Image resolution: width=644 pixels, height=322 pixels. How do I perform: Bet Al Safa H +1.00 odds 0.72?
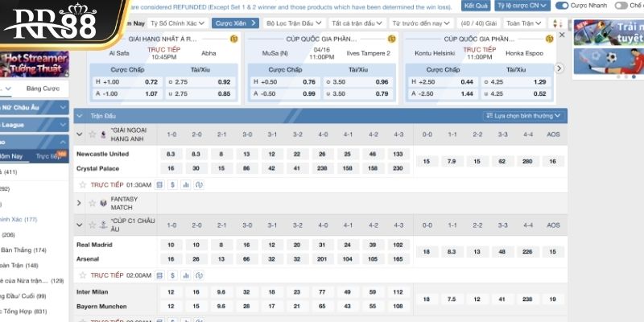coord(126,82)
